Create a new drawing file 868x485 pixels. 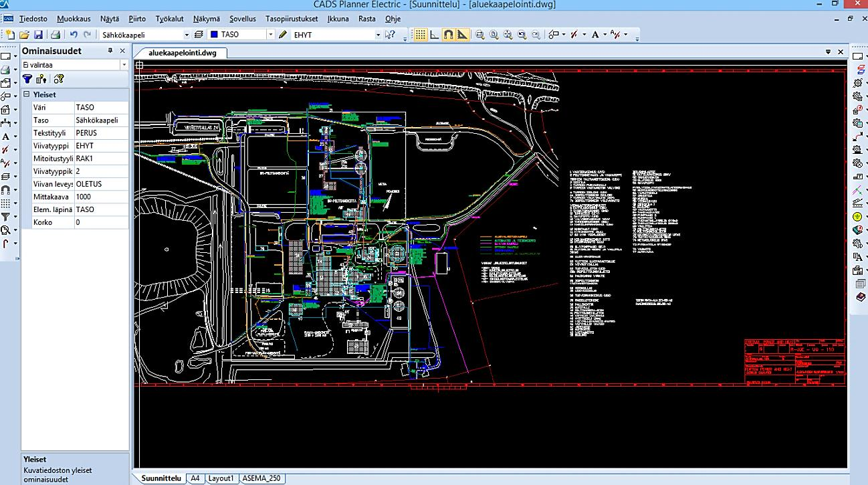(9, 34)
